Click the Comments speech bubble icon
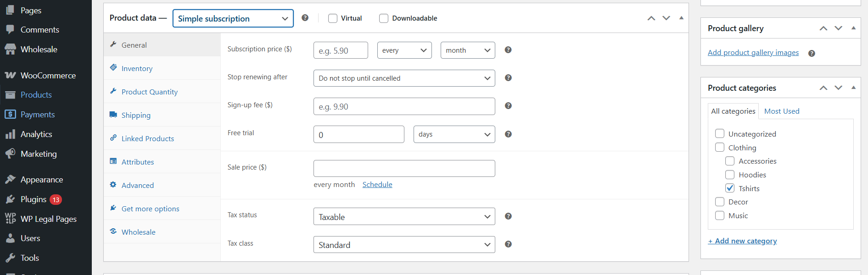868x275 pixels. pyautogui.click(x=10, y=29)
